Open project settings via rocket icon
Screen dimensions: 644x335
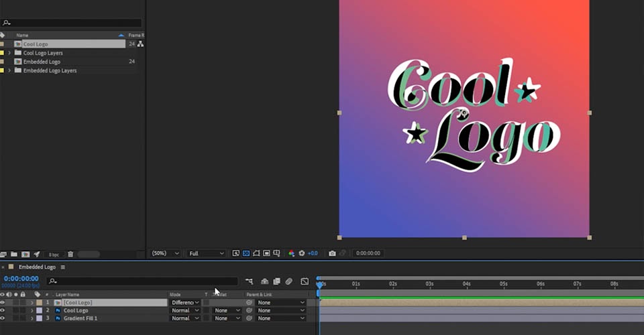(x=36, y=254)
